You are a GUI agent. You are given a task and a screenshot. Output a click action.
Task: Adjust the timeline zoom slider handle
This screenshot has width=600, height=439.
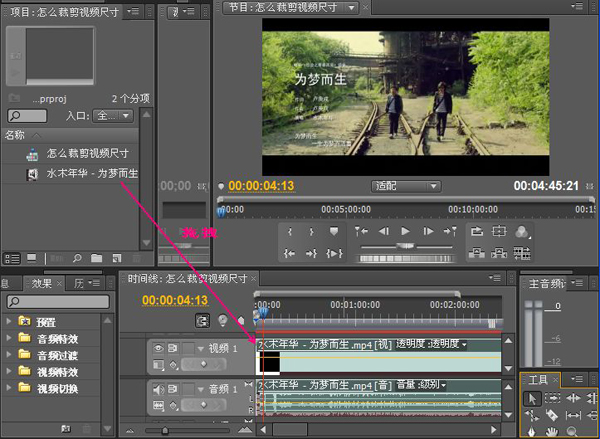pyautogui.click(x=165, y=431)
